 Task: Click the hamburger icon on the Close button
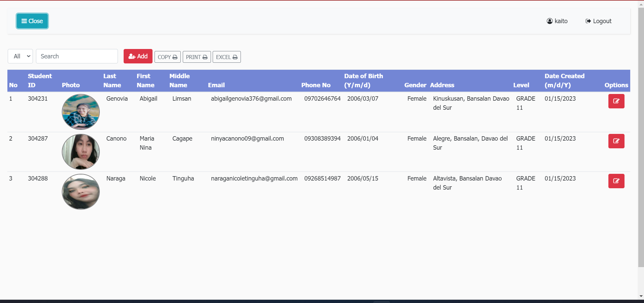pyautogui.click(x=24, y=21)
